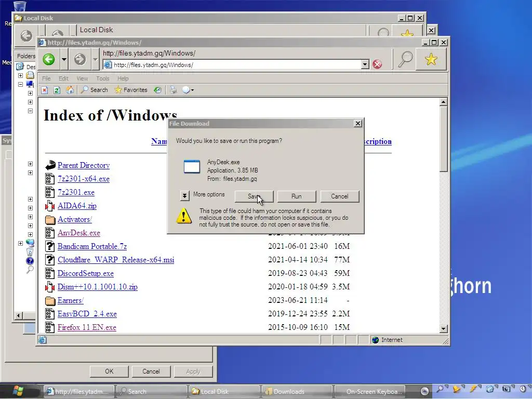The image size is (532, 399).
Task: Cancel the File Download dialog
Action: click(339, 196)
